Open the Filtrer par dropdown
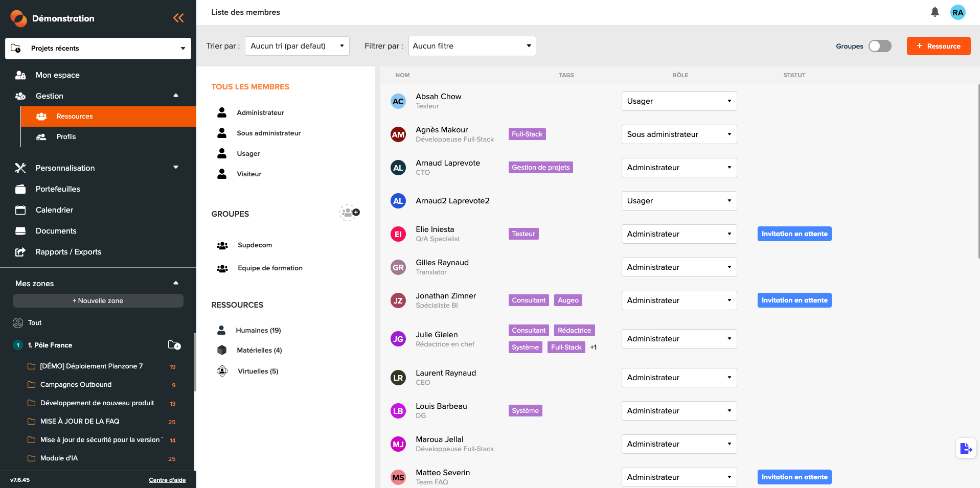Screen dimensions: 980x488 471,45
